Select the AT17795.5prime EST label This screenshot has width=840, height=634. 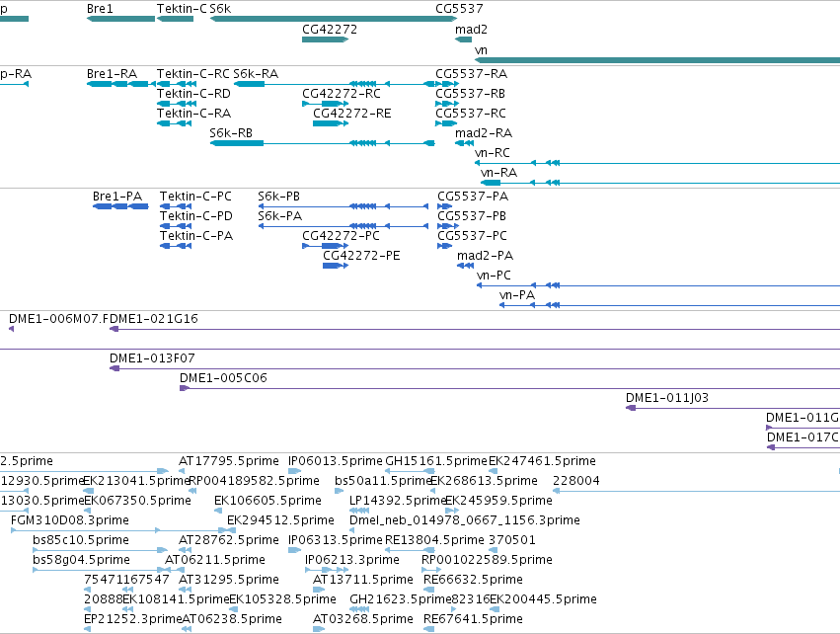point(229,461)
